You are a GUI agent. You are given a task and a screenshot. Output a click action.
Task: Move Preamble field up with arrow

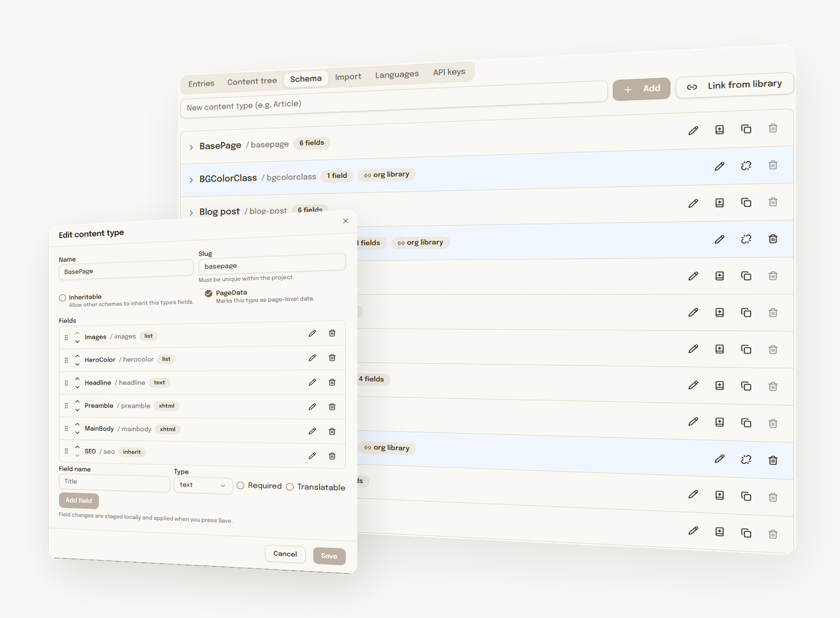point(77,402)
